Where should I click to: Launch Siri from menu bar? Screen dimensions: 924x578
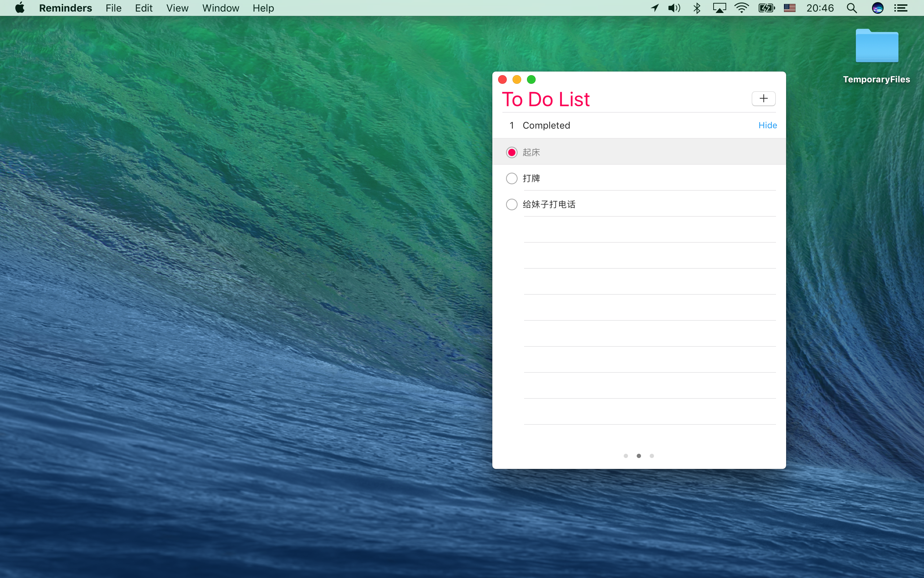tap(877, 8)
